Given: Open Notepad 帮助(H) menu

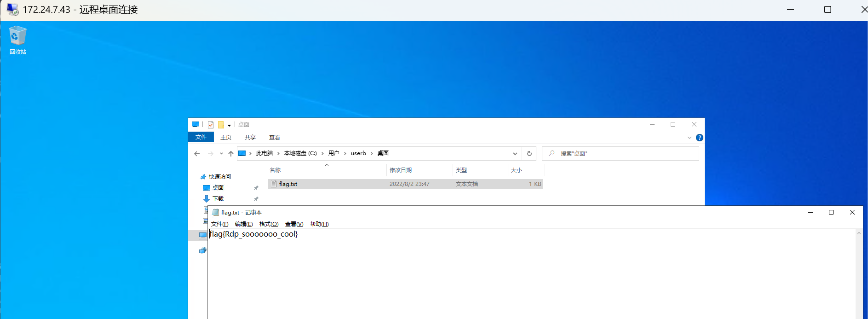Looking at the screenshot, I should (319, 224).
